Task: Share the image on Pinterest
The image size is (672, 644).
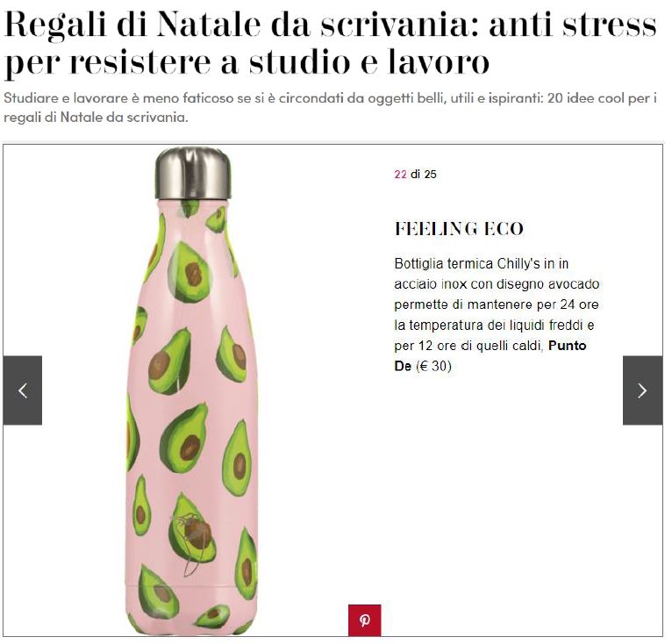Action: point(364,620)
